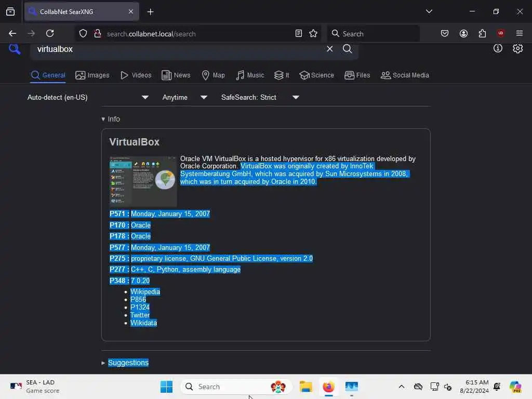532x399 pixels.
Task: List all tabs chevron
Action: 429,11
